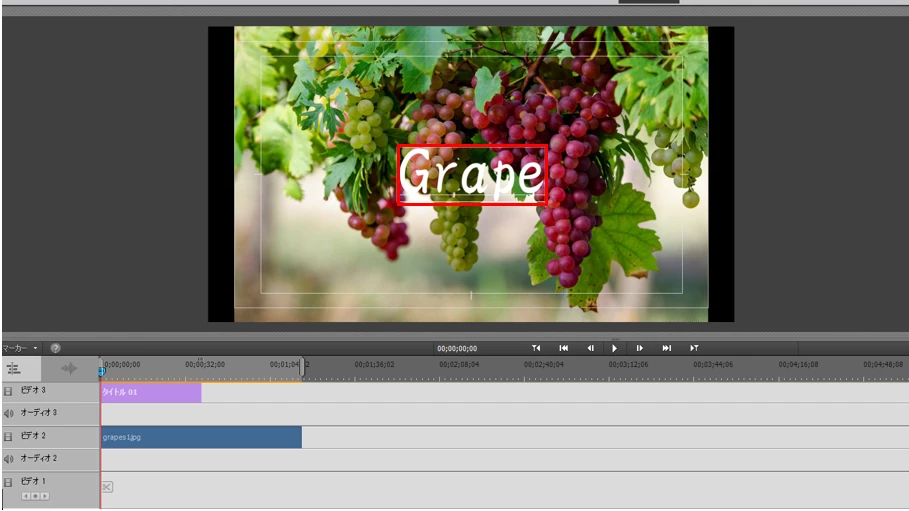Jump to the end of the timeline

pyautogui.click(x=667, y=348)
